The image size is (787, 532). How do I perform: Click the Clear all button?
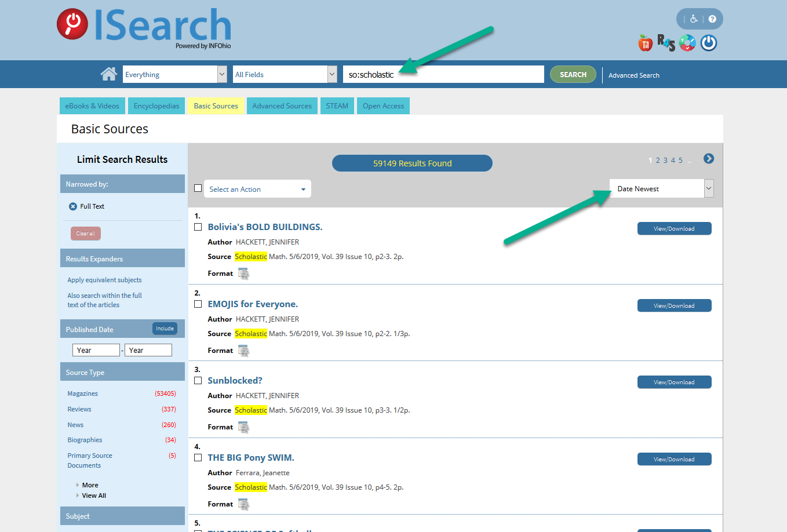[x=86, y=234]
